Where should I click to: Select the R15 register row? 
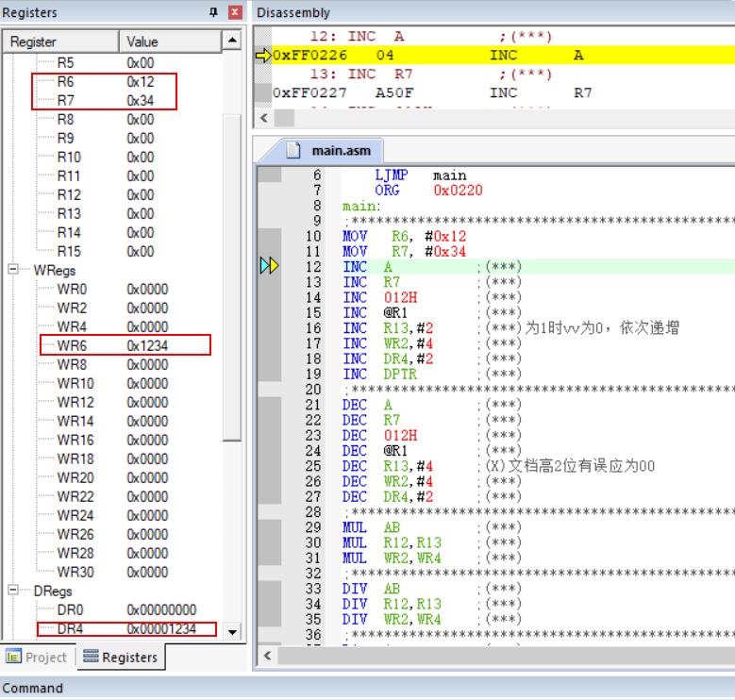112,251
